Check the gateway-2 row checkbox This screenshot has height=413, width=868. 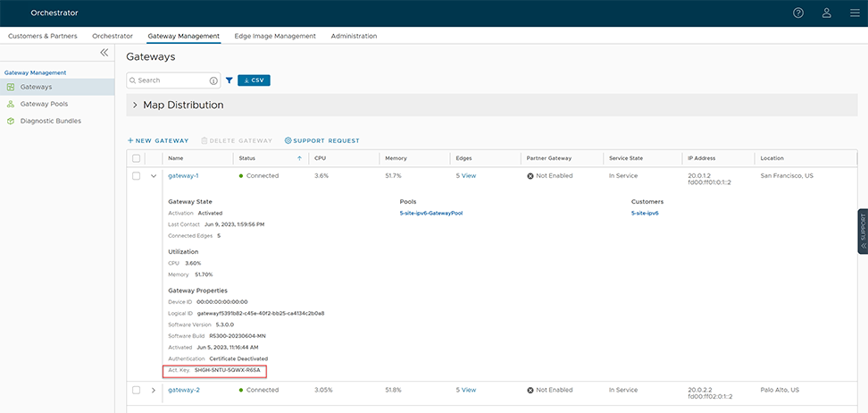(137, 391)
